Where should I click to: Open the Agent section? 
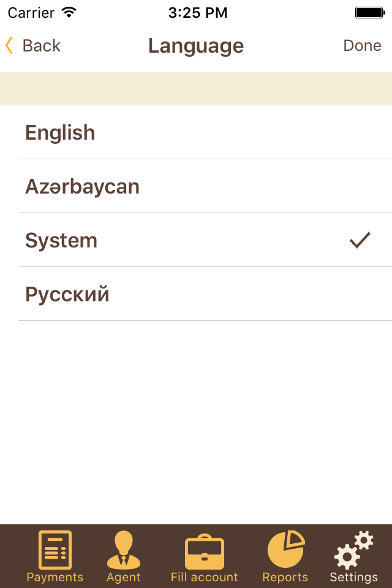[123, 557]
